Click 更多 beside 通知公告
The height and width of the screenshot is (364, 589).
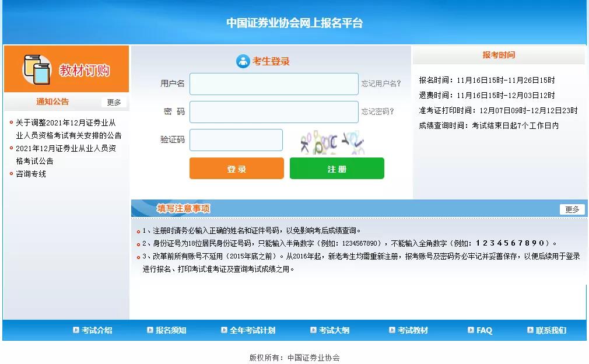click(x=114, y=101)
